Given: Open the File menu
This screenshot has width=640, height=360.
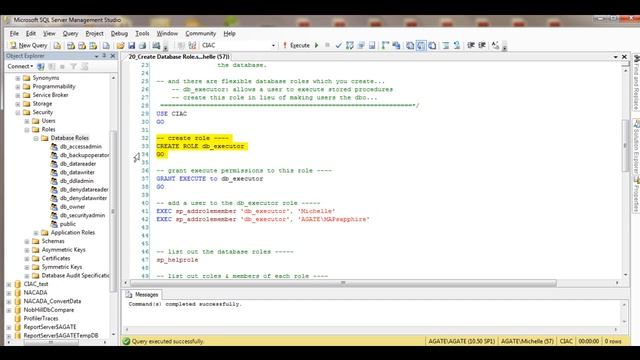Looking at the screenshot, I should coord(14,33).
